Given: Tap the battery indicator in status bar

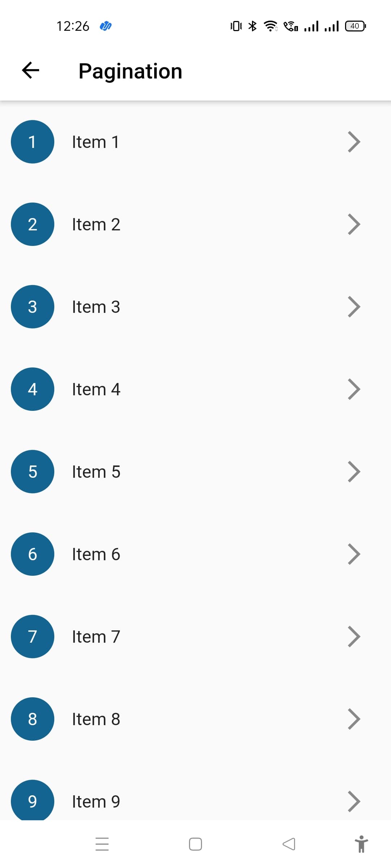Looking at the screenshot, I should point(355,26).
